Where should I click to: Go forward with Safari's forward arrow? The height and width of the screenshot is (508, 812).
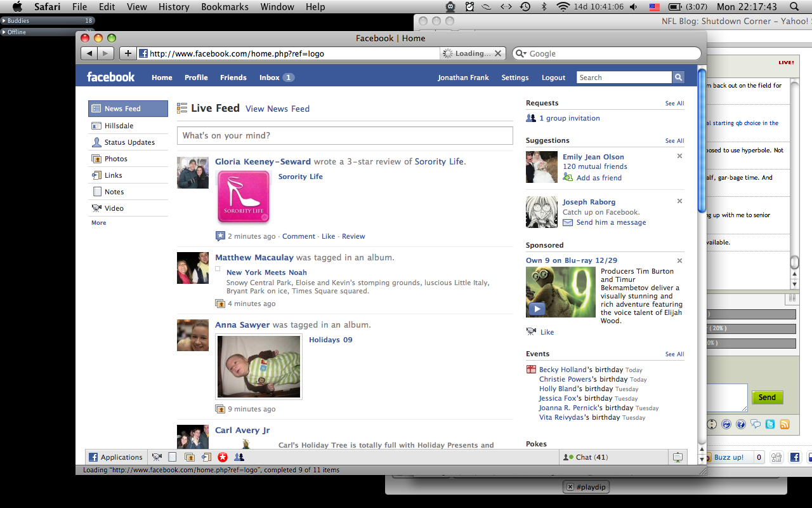[x=106, y=53]
